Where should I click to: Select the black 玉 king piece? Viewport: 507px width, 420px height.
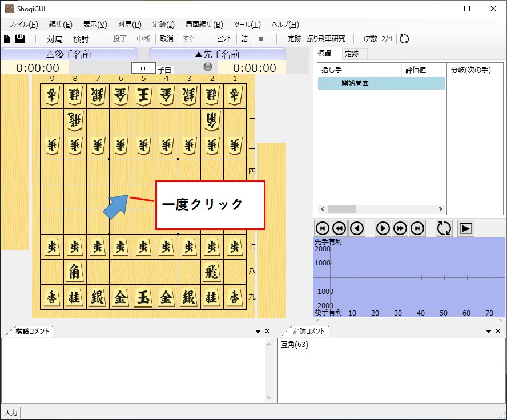(143, 297)
